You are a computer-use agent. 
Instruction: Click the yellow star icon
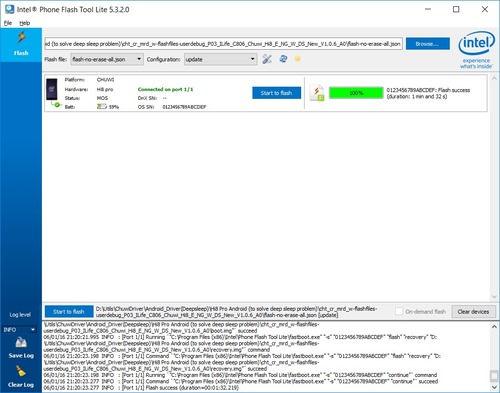coord(298,59)
